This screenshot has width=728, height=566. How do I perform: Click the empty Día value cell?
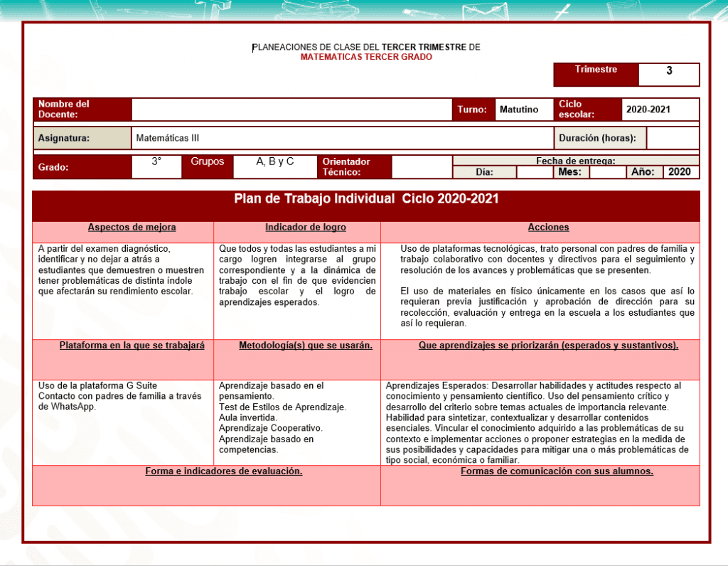(x=535, y=172)
